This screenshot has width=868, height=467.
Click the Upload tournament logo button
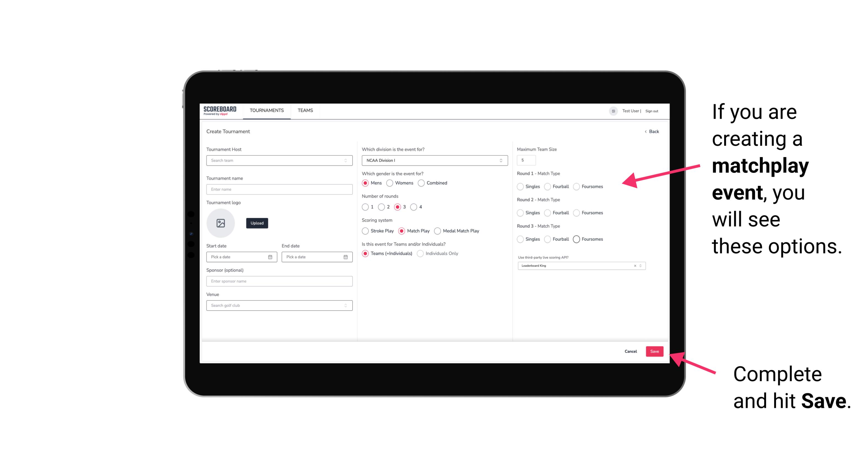pos(257,223)
